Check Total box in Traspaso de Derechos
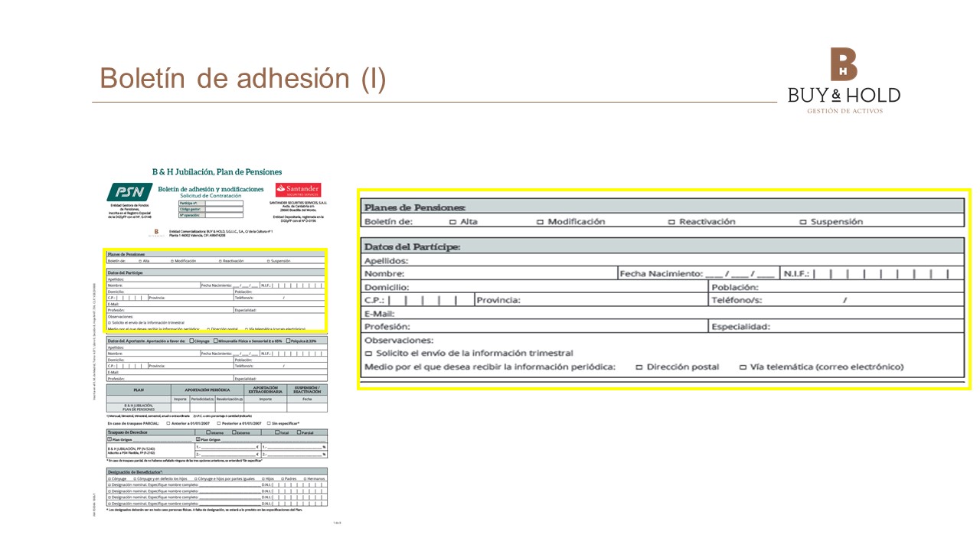980x551 pixels. [x=277, y=432]
